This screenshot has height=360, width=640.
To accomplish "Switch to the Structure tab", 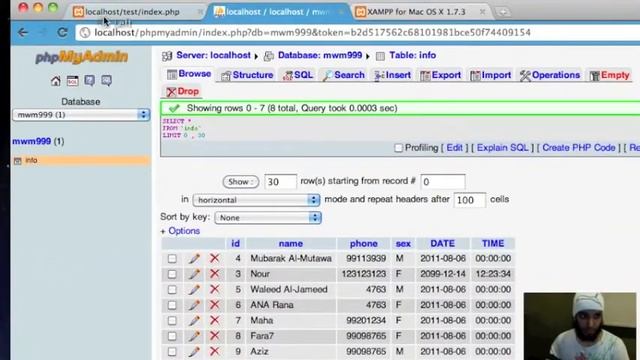I will (x=247, y=75).
